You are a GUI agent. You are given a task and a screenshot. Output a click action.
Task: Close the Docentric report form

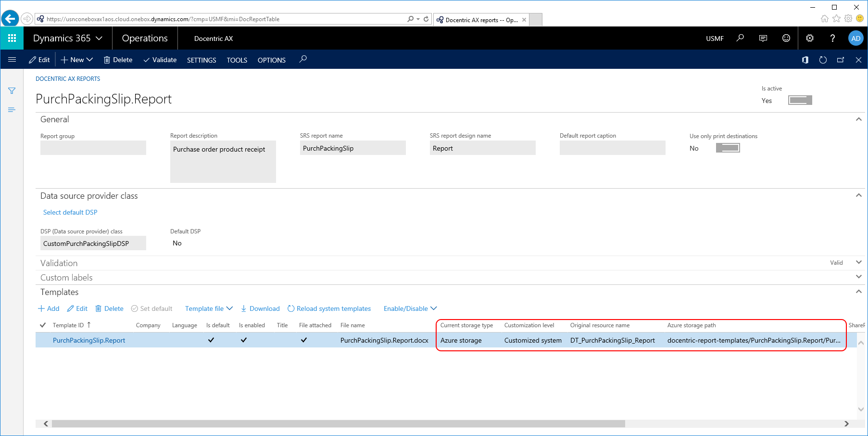858,60
